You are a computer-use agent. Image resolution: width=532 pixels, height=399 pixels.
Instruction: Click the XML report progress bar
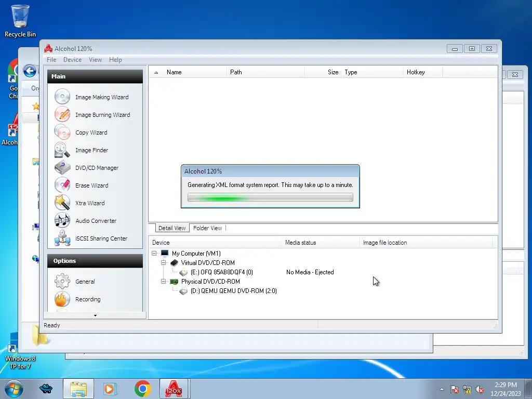tap(270, 197)
